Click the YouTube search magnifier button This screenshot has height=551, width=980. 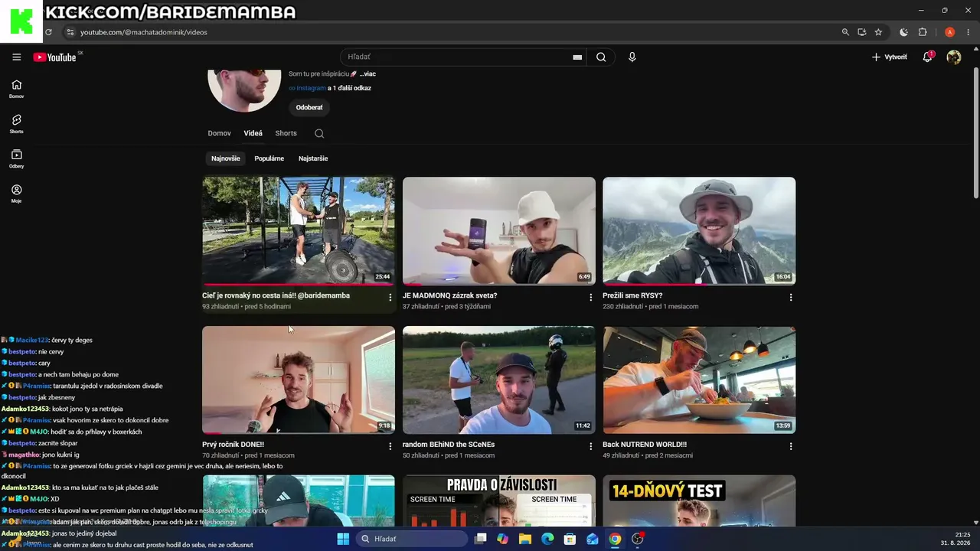pyautogui.click(x=601, y=57)
